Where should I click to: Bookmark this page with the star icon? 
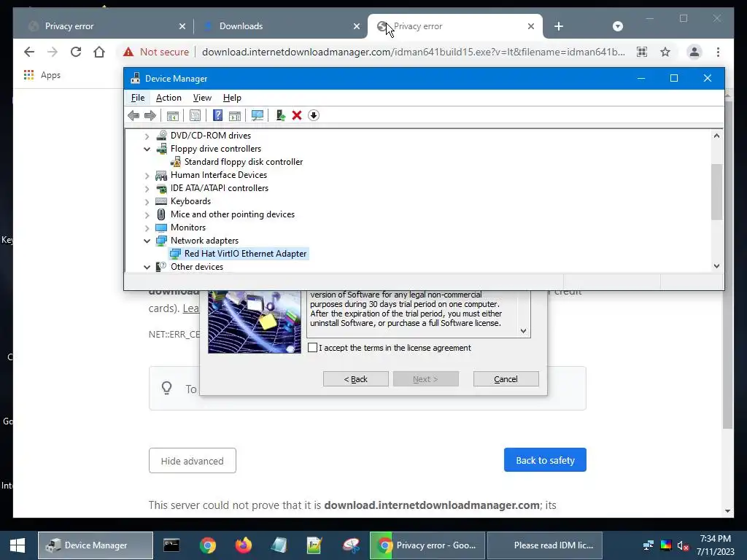coord(665,52)
